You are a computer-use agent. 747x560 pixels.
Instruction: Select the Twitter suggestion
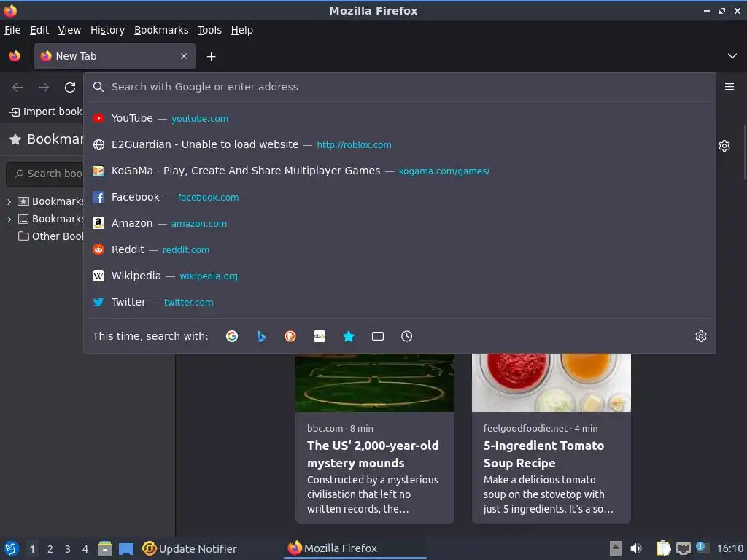[399, 301]
